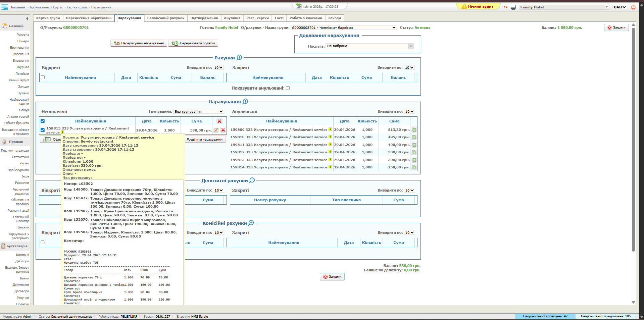Viewport: 644px width, 320px height.
Task: Click the Перерахувати нарахування button
Action: pyautogui.click(x=139, y=43)
